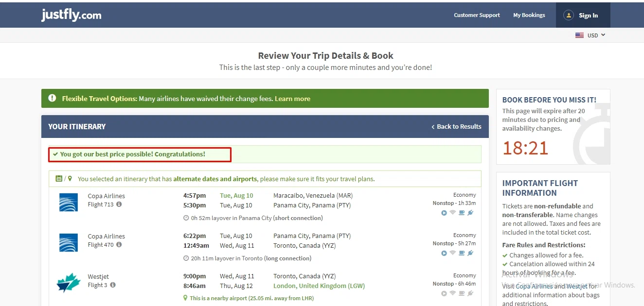Screen dimensions: 644x306
Task: Click the user profile icon in header
Action: click(x=569, y=16)
